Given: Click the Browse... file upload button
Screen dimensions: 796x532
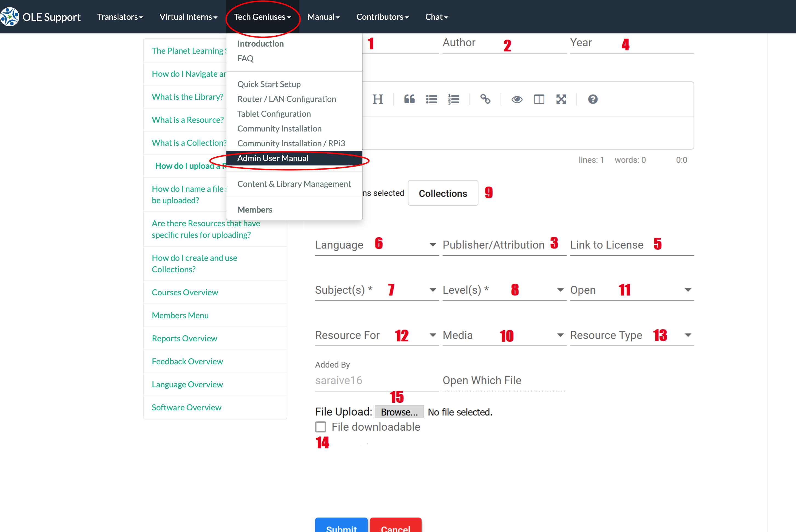Looking at the screenshot, I should click(x=399, y=412).
